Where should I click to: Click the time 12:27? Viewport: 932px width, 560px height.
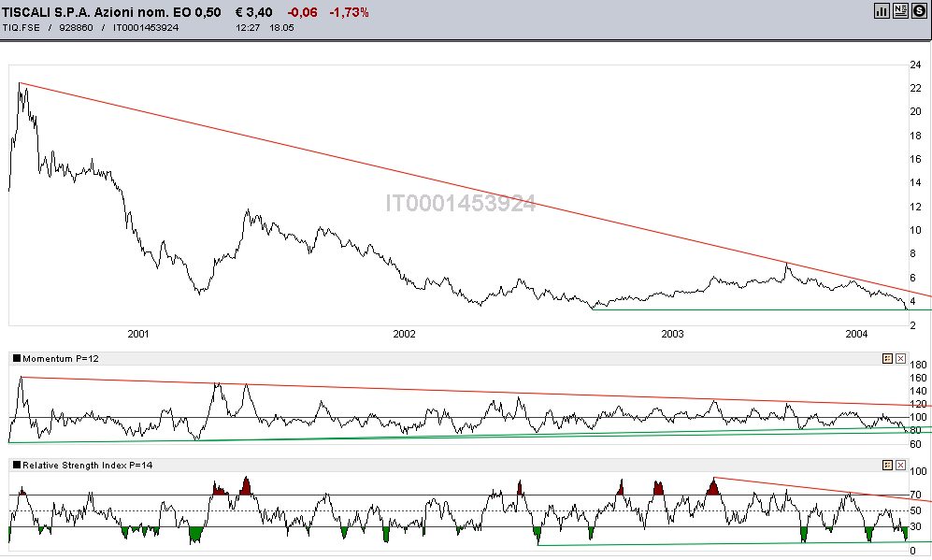(x=248, y=27)
